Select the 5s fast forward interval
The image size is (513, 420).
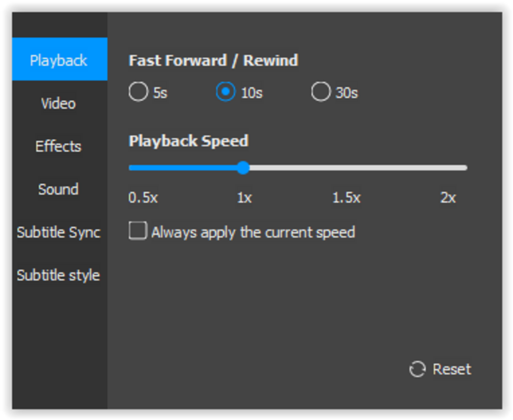click(138, 92)
